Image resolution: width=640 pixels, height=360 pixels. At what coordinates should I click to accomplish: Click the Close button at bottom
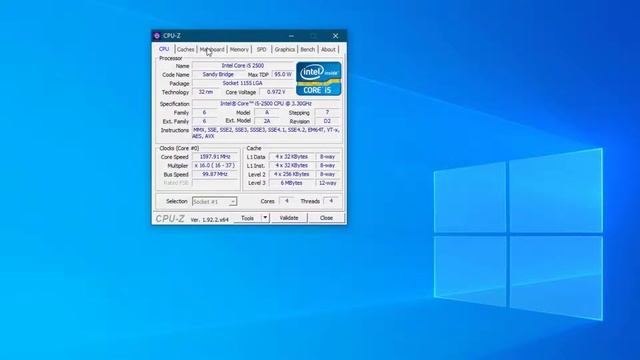click(326, 218)
